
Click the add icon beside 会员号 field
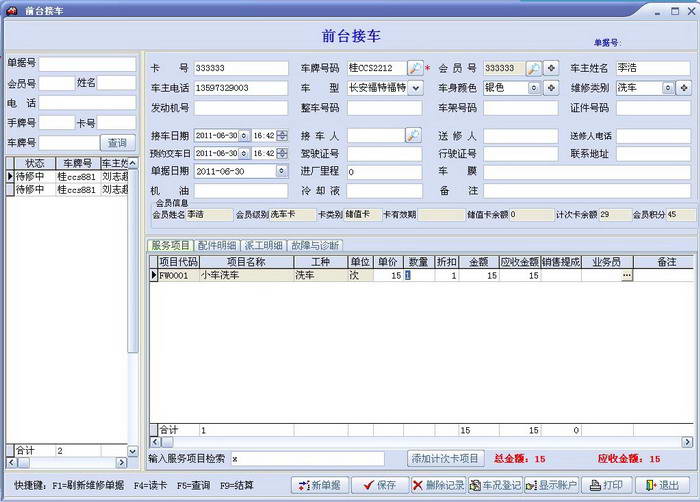tap(550, 69)
